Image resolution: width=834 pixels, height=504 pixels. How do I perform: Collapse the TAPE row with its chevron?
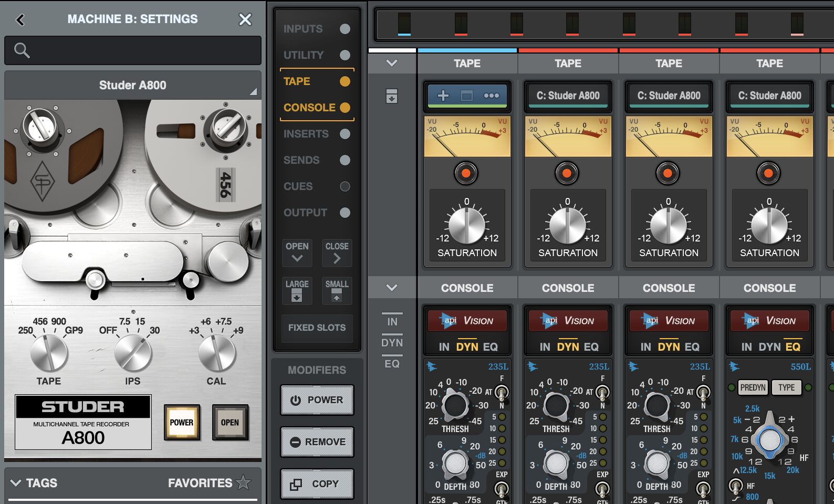click(392, 63)
